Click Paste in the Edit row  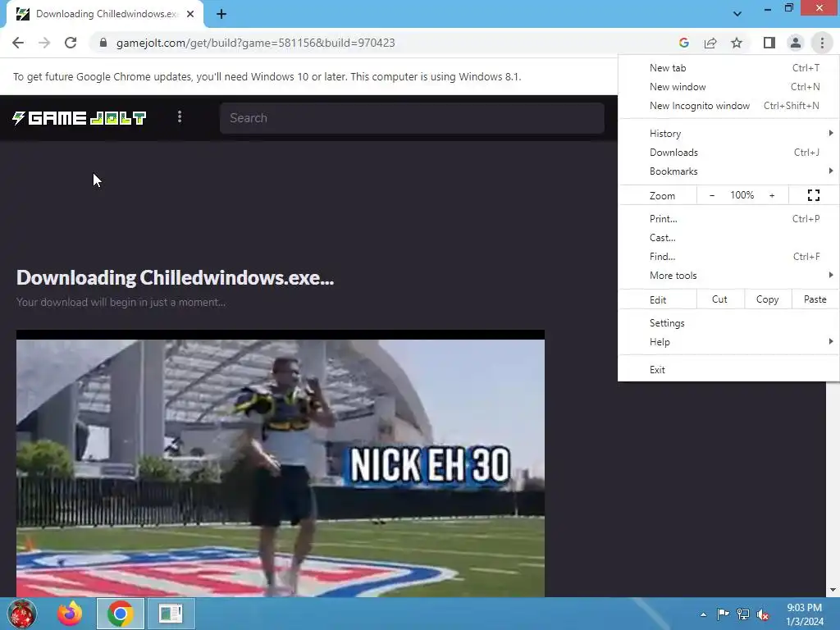click(815, 299)
